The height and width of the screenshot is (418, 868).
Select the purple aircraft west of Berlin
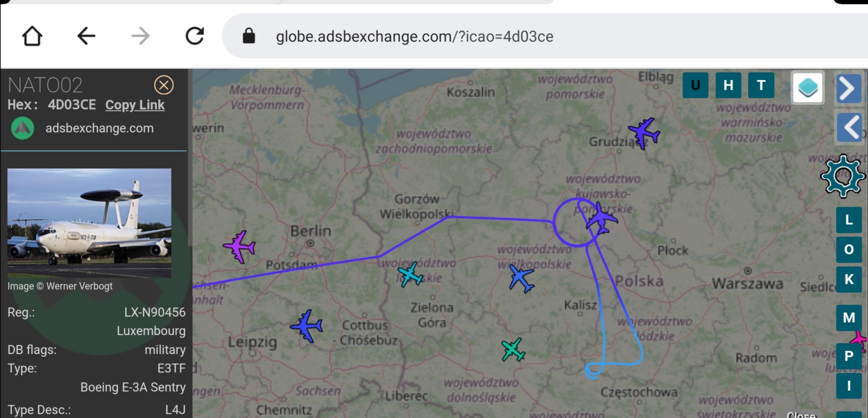[239, 246]
